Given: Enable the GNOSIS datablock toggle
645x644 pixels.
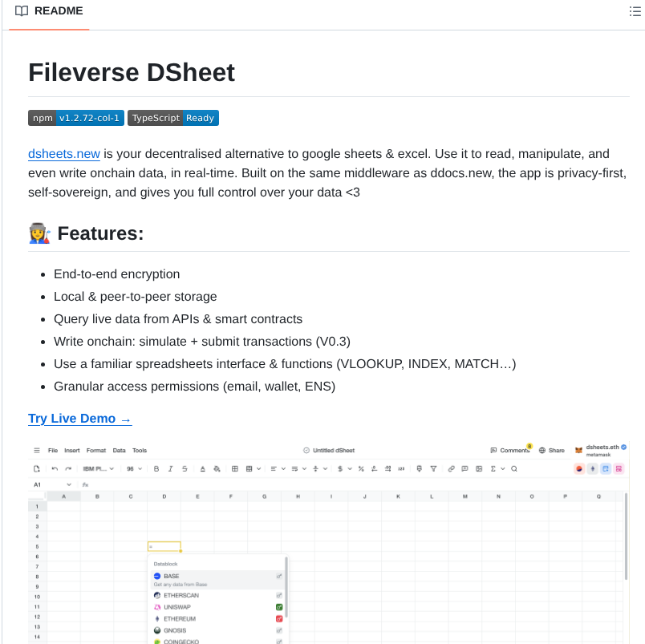Looking at the screenshot, I should pos(278,630).
